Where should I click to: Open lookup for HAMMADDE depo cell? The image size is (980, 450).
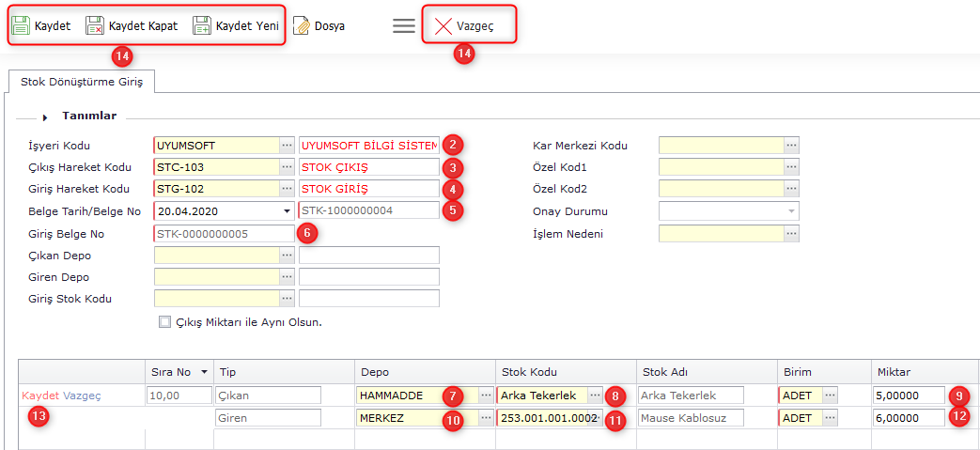pos(486,396)
